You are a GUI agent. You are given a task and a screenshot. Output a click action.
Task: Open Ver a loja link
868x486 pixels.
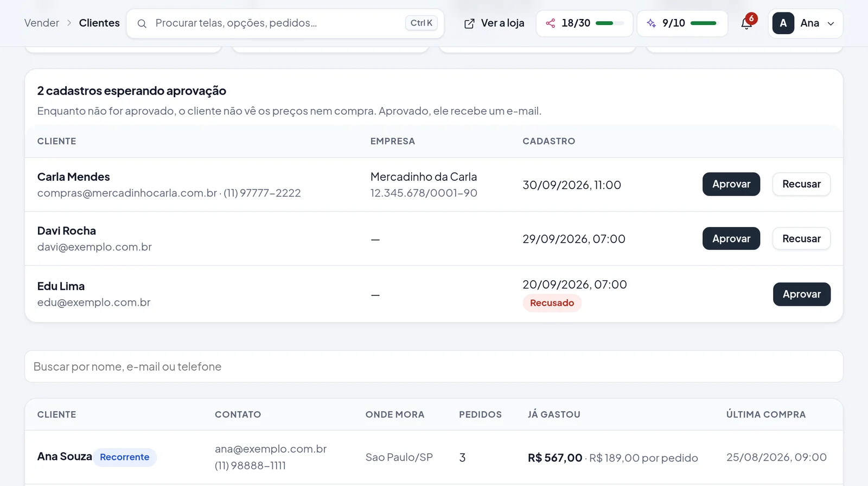coord(494,23)
